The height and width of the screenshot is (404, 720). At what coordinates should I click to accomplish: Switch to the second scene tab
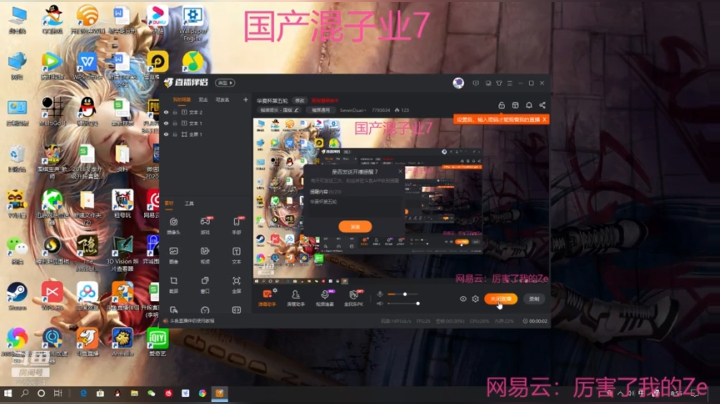(203, 100)
